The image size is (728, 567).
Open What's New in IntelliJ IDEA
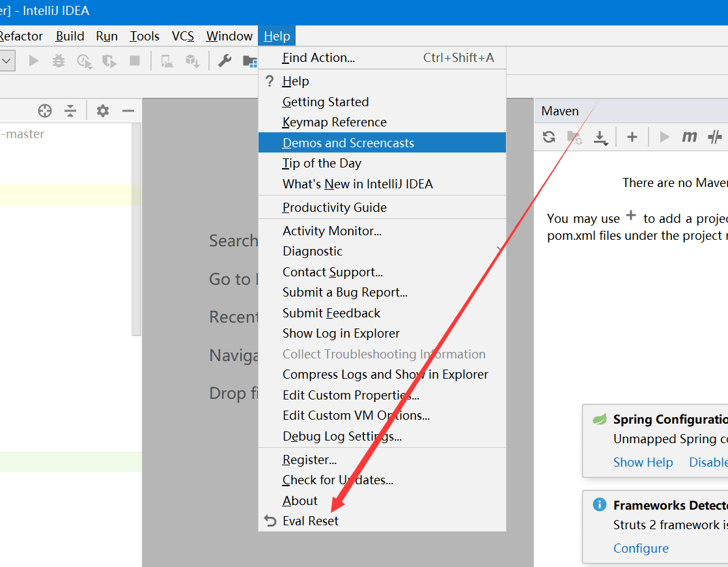[382, 184]
